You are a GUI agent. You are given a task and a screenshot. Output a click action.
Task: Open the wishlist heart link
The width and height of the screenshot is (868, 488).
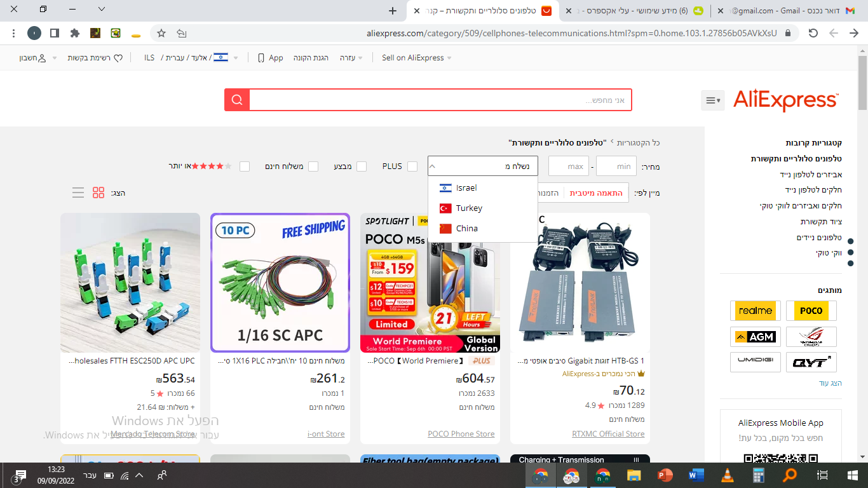95,58
